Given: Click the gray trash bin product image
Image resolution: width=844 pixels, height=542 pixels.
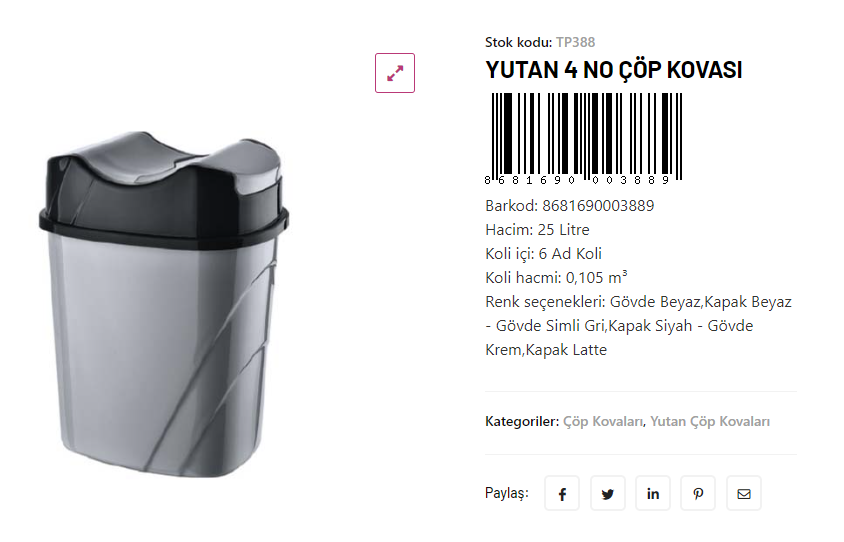Looking at the screenshot, I should tap(164, 304).
